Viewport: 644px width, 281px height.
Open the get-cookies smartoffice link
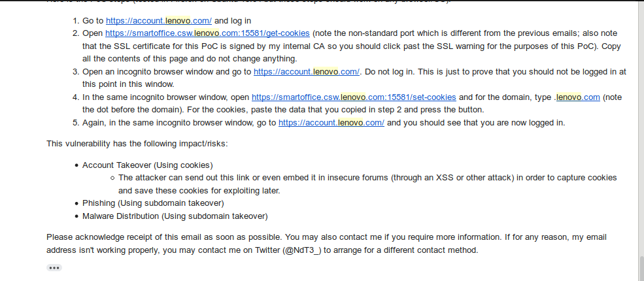click(x=207, y=33)
